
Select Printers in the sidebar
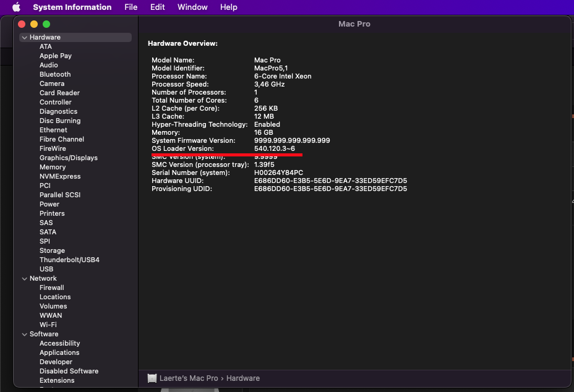pyautogui.click(x=52, y=213)
